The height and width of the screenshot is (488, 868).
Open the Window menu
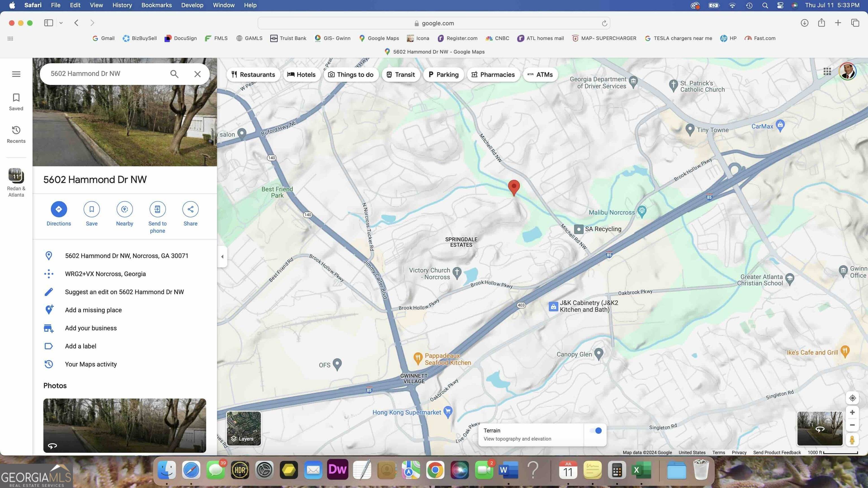223,5
